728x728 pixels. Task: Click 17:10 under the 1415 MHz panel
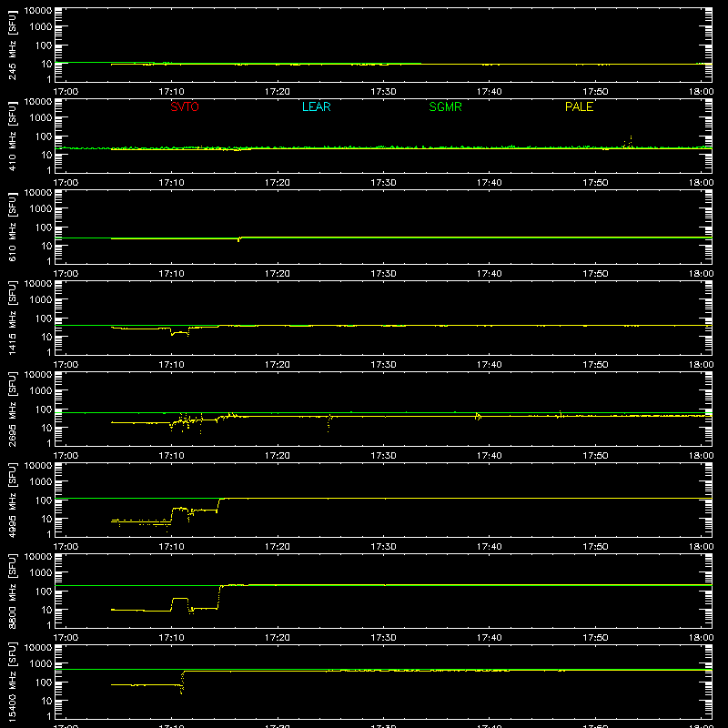(171, 365)
